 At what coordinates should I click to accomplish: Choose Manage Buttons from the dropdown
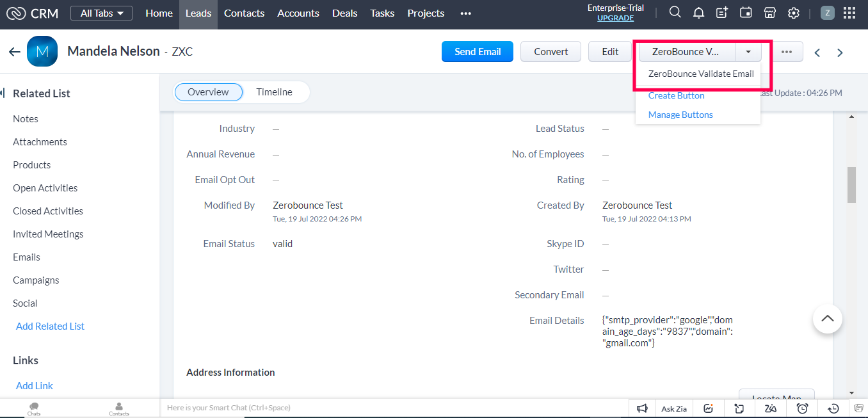pos(680,115)
